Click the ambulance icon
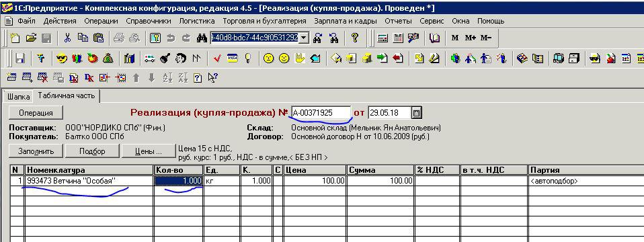The image size is (644, 242). [x=149, y=58]
